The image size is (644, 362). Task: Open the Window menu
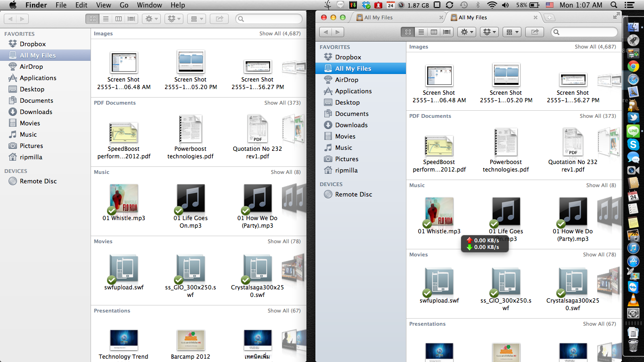click(x=149, y=5)
